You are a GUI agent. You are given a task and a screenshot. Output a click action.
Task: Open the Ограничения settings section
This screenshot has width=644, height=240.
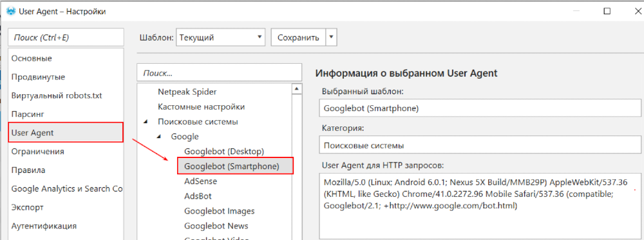(66, 151)
